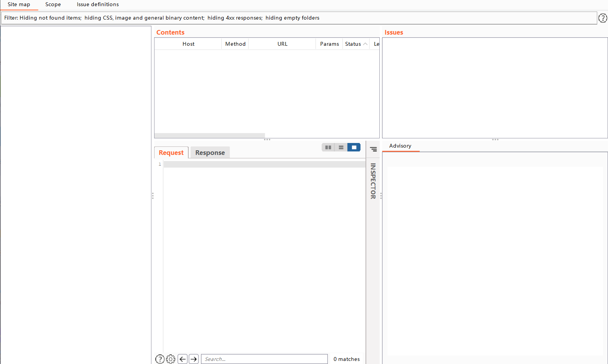The image size is (608, 364).
Task: Click the Contents panel heading
Action: coord(170,32)
